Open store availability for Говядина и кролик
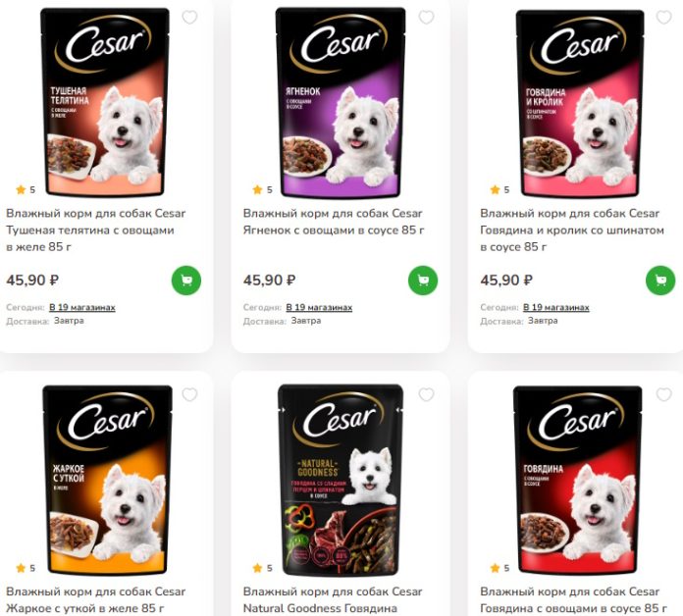Screen dimensions: 683x616 556,307
